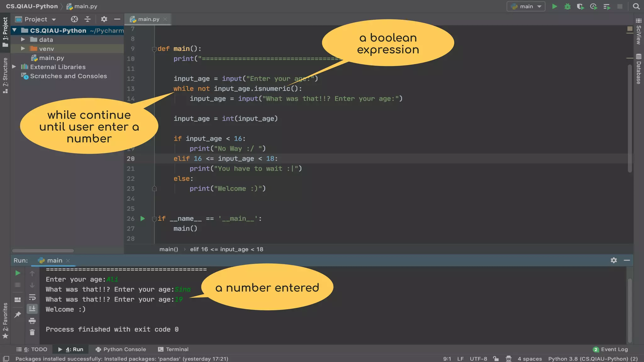Image resolution: width=644 pixels, height=362 pixels.
Task: Click the Python 3.8 interpreter selector
Action: click(x=593, y=359)
